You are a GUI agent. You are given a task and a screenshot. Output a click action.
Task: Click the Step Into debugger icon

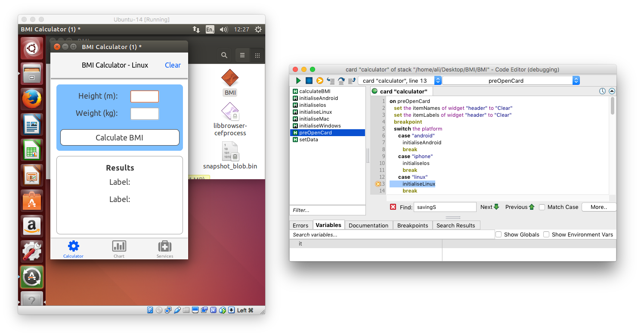331,81
